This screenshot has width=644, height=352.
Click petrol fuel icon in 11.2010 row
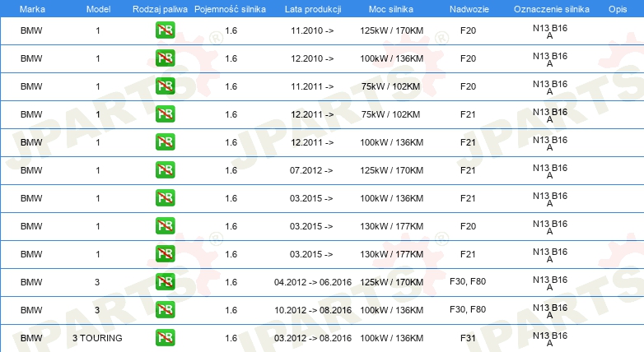[x=165, y=30]
